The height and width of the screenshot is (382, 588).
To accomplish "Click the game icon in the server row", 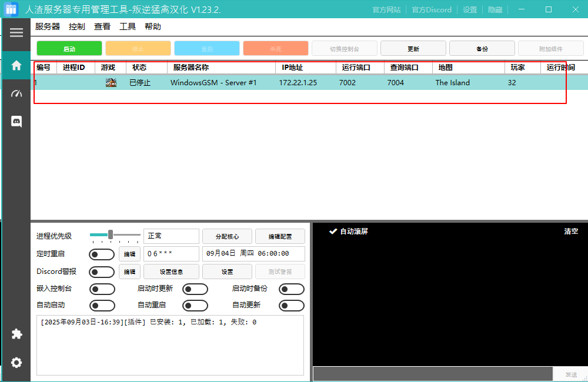I will tap(110, 82).
